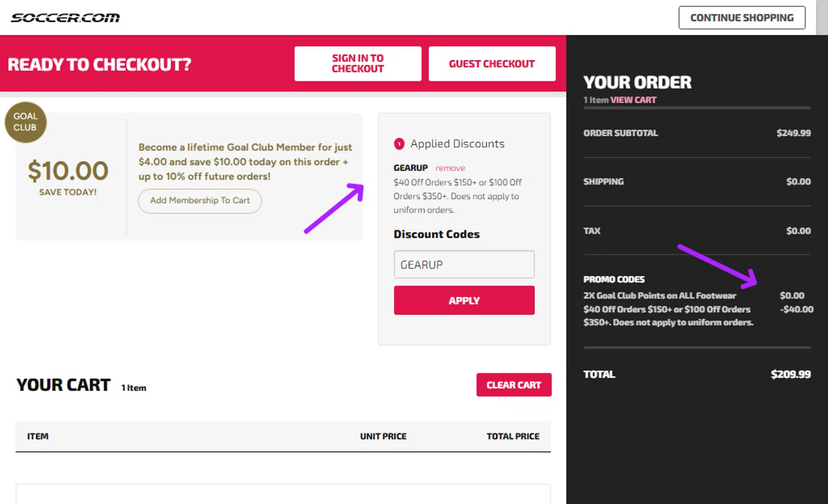
Task: Click the gold Goal Club badge
Action: click(x=25, y=122)
